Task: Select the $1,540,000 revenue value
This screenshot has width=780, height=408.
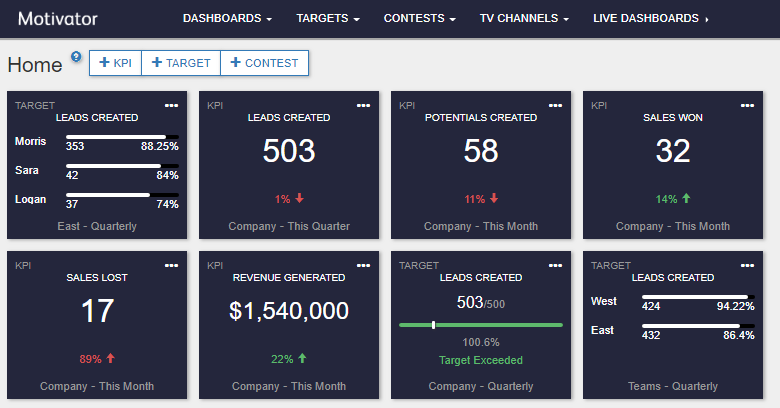Action: [x=289, y=310]
